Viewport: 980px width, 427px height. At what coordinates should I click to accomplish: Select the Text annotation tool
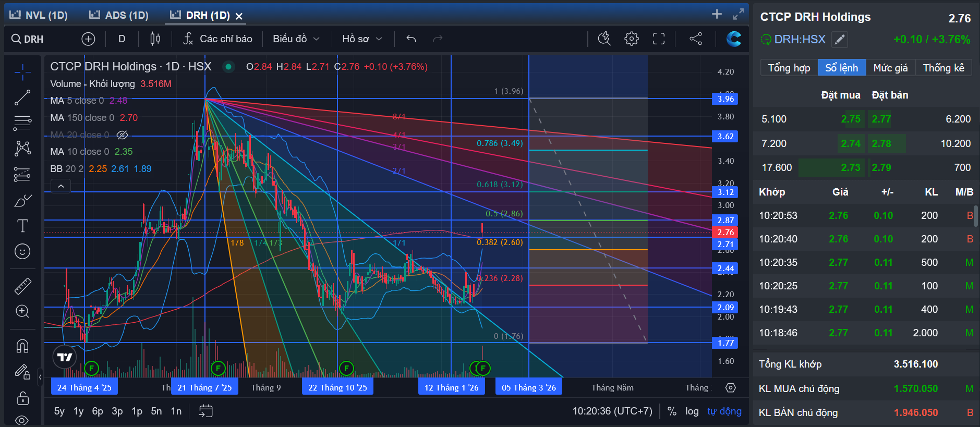(x=22, y=226)
